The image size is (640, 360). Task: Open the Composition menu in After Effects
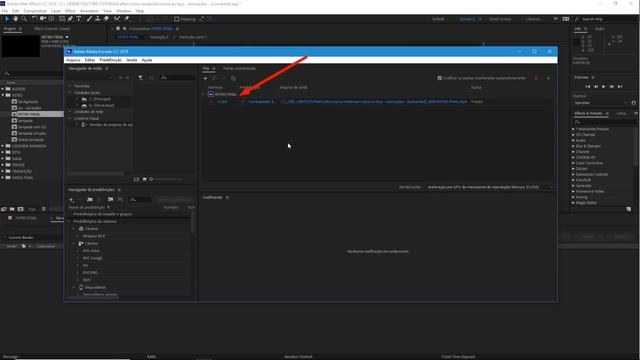coord(35,11)
